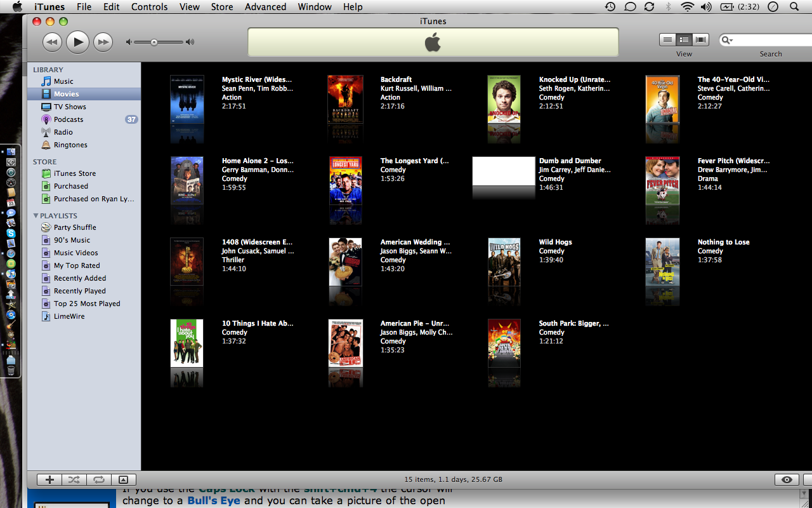Open the View menu
This screenshot has height=508, width=812.
pyautogui.click(x=190, y=7)
